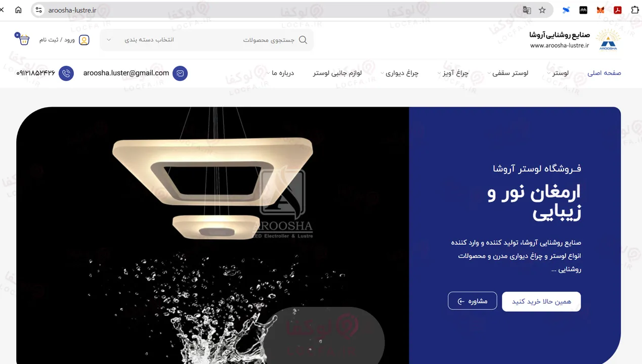This screenshot has width=642, height=364.
Task: Open لوازم جانبی لوستر menu item
Action: point(337,73)
